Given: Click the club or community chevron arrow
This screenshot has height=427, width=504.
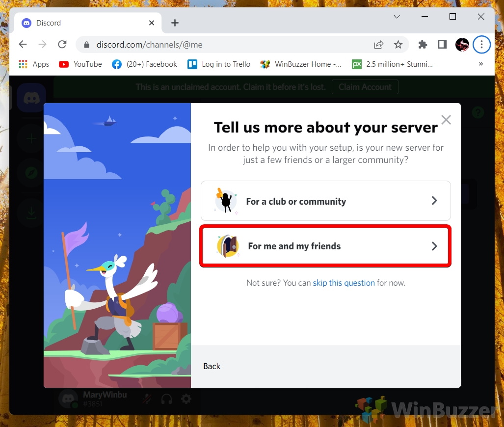Looking at the screenshot, I should tap(434, 201).
